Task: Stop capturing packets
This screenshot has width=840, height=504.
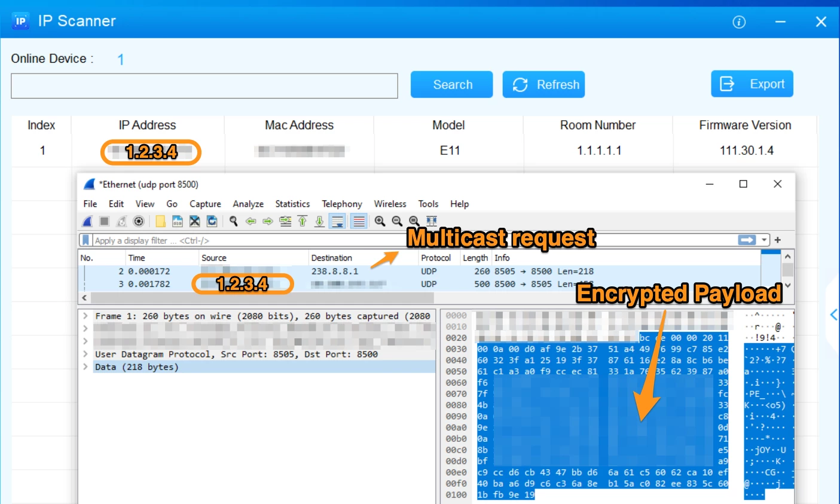Action: pyautogui.click(x=103, y=221)
